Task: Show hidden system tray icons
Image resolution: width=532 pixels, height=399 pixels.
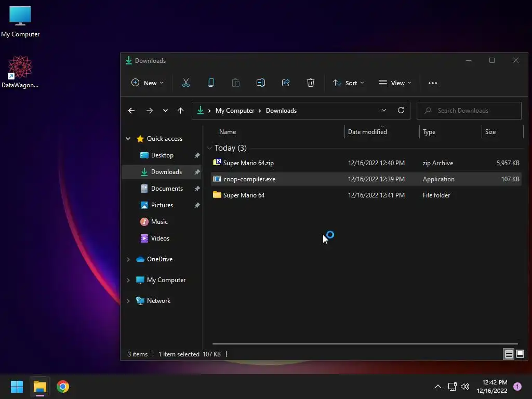Action: (438, 387)
